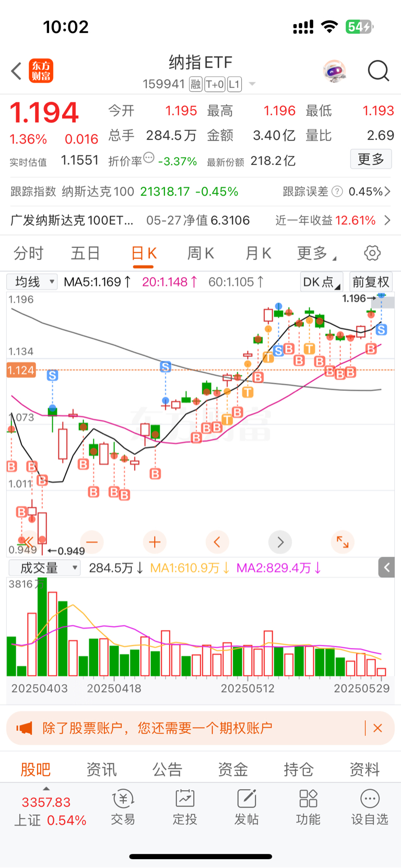The width and height of the screenshot is (401, 868).
Task: Switch to the 资金 tab
Action: click(233, 769)
